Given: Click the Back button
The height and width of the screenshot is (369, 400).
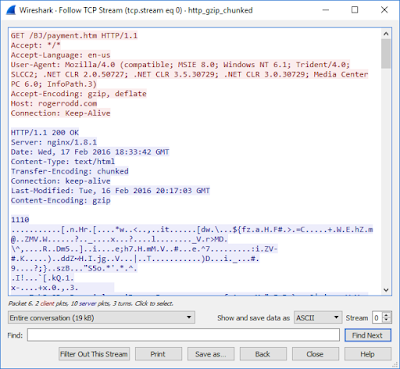Looking at the screenshot, I should (263, 354).
